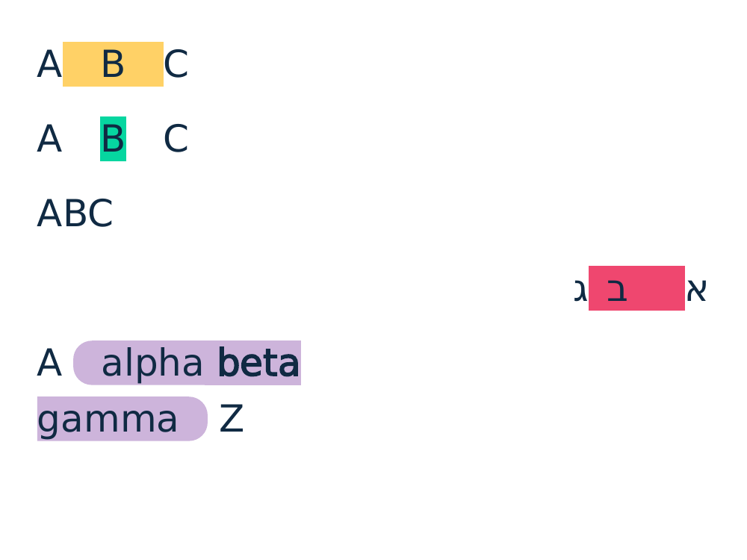Click the Hebrew letter alef beside red box
The width and height of the screenshot is (747, 560).
coord(696,290)
